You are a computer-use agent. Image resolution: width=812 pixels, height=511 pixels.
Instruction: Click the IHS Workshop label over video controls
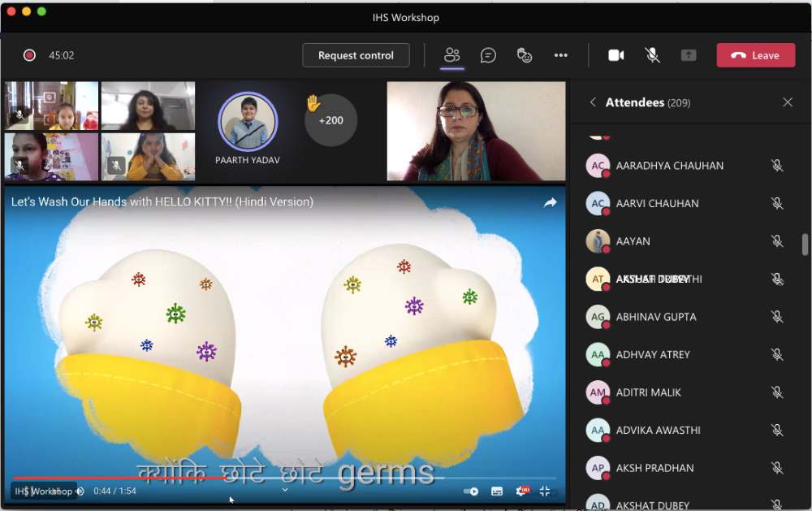43,491
